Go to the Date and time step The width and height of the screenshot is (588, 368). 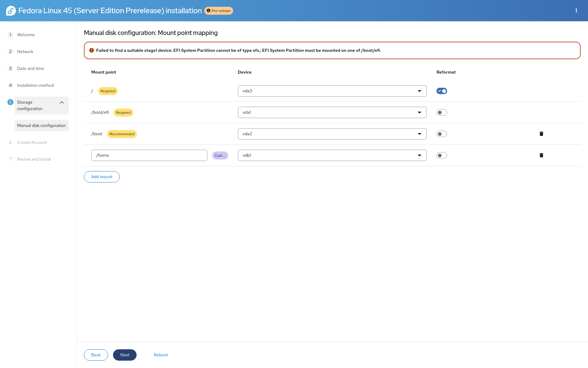31,68
